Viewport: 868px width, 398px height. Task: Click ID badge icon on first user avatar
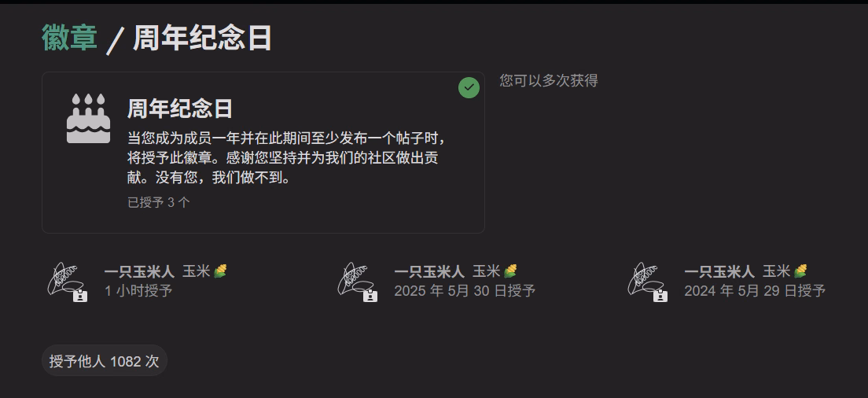click(x=80, y=295)
